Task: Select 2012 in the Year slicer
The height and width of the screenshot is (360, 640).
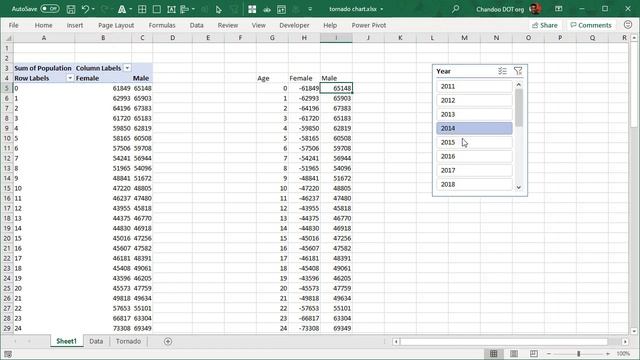Action: pos(474,100)
